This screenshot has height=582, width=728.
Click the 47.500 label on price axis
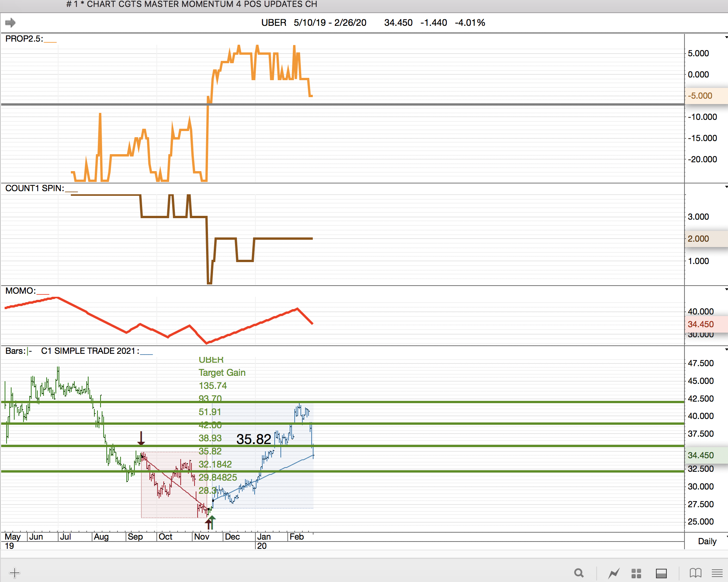point(701,363)
